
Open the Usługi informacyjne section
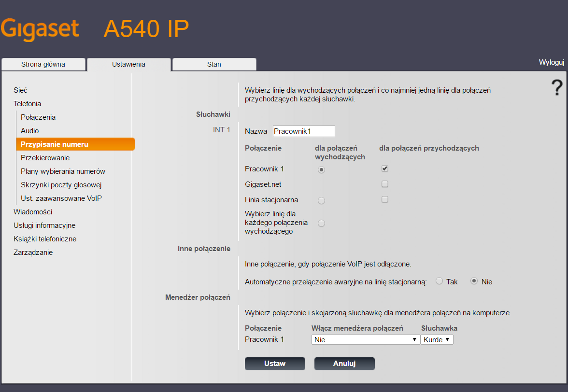44,225
